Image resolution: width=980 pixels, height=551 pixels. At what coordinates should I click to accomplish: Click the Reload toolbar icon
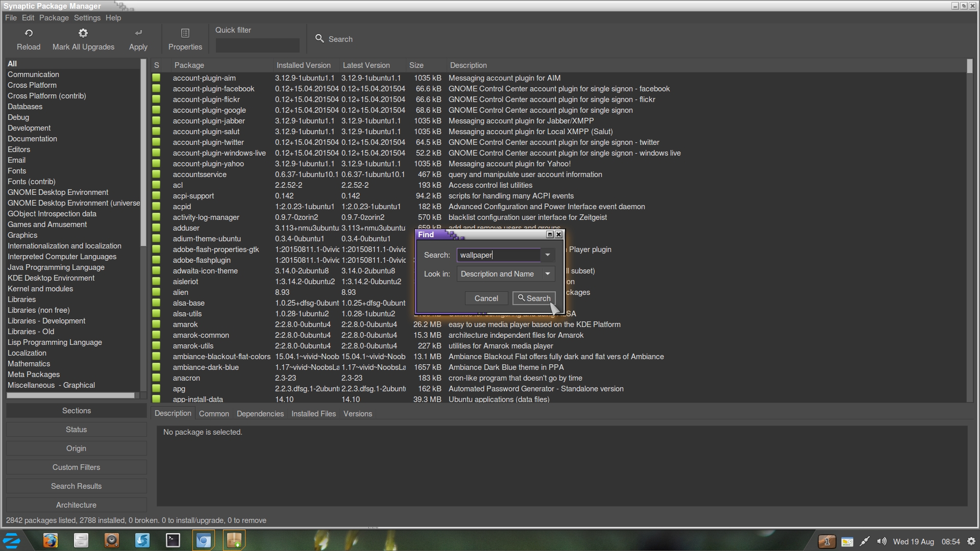[x=29, y=33]
